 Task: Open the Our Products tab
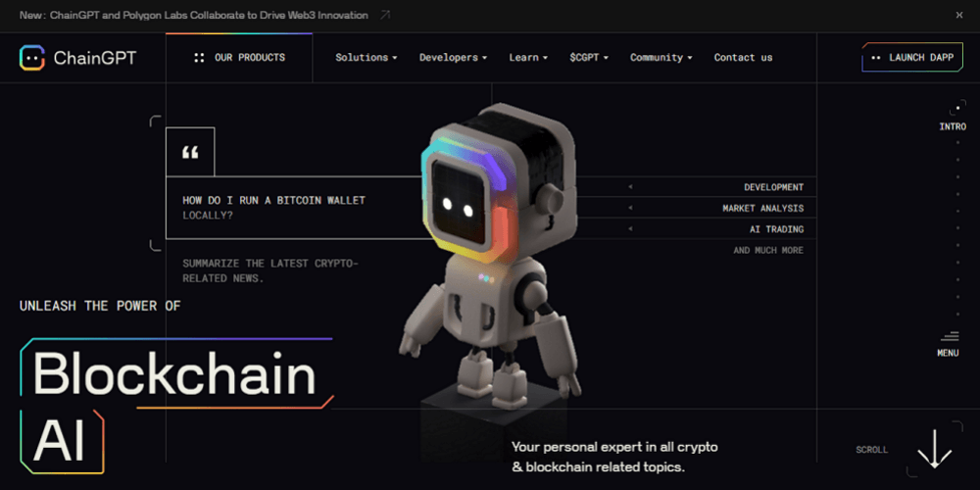[239, 58]
